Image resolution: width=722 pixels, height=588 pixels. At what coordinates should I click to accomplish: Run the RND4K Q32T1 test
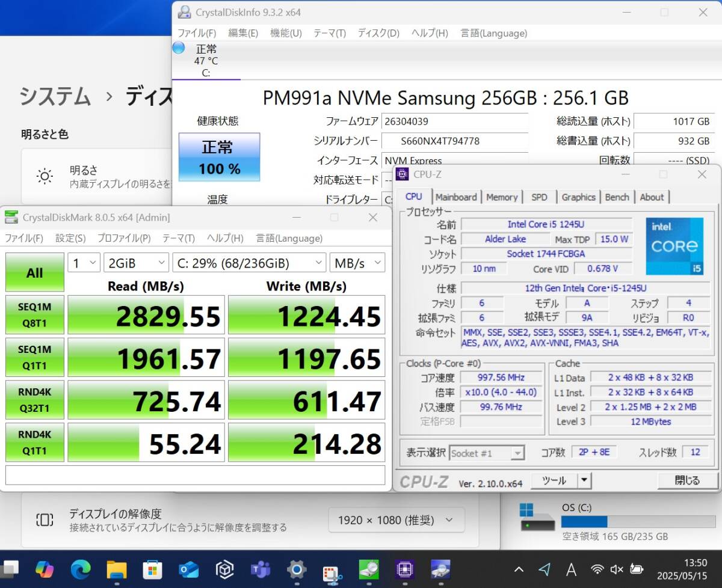tap(35, 400)
